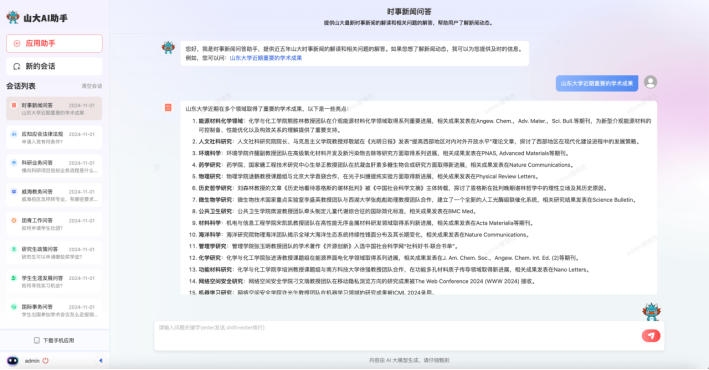Open suggested link 山东大学近期重要的学术成果
Screen dimensions: 709x370
(x=266, y=58)
